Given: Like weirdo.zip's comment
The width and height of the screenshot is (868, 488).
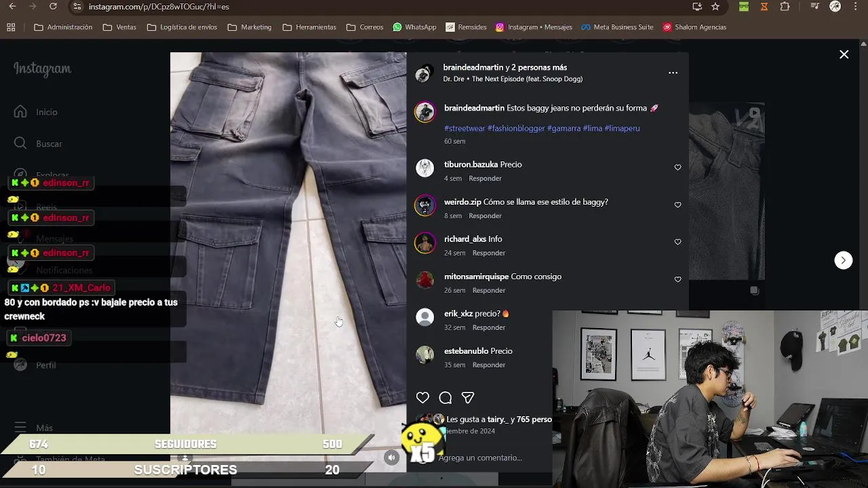Looking at the screenshot, I should (x=677, y=205).
